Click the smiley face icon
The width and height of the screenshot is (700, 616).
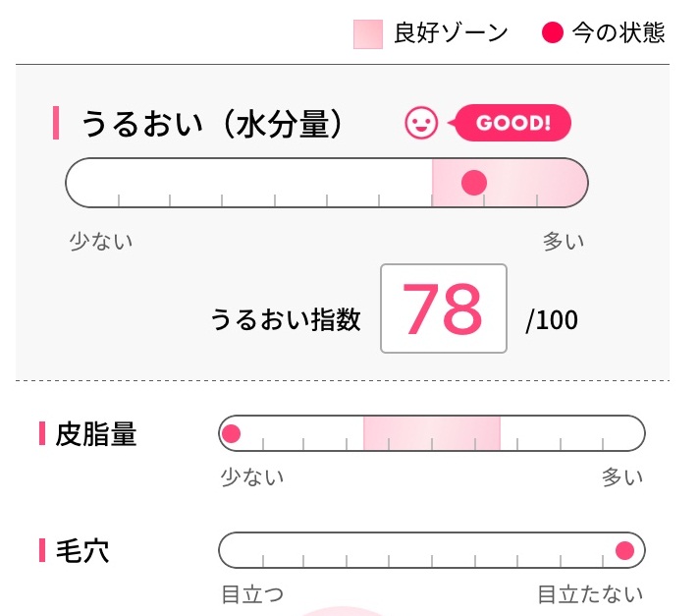[x=421, y=123]
